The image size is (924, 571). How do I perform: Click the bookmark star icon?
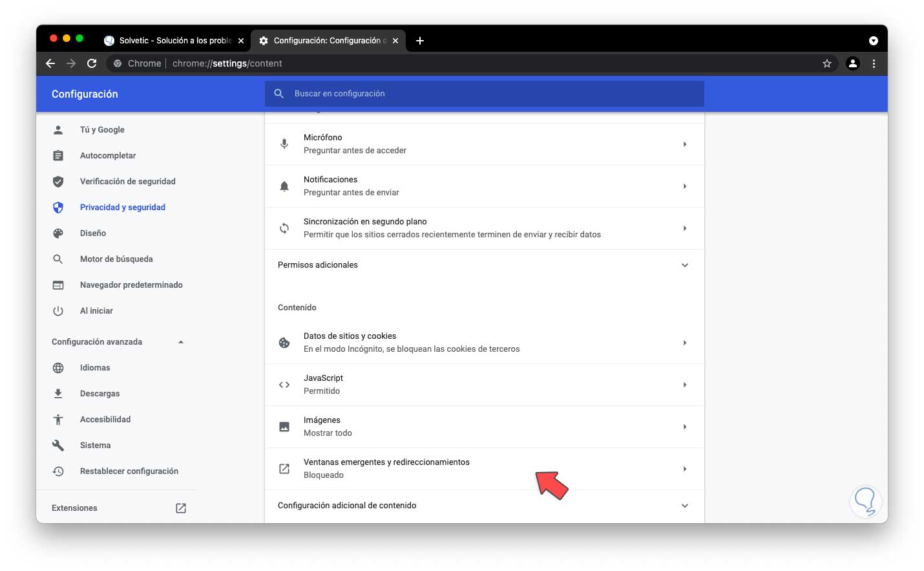(826, 63)
